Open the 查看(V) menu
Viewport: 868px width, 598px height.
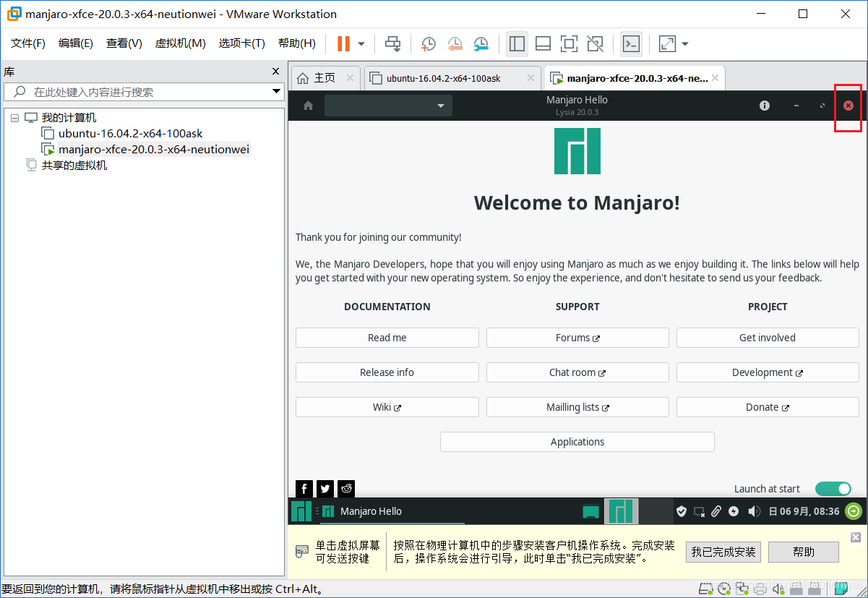point(124,43)
